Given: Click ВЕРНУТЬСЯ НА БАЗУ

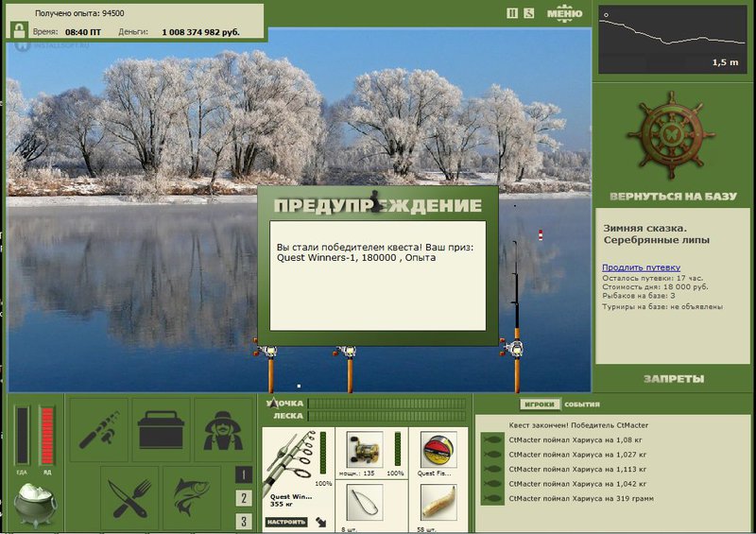Looking at the screenshot, I should coord(673,197).
